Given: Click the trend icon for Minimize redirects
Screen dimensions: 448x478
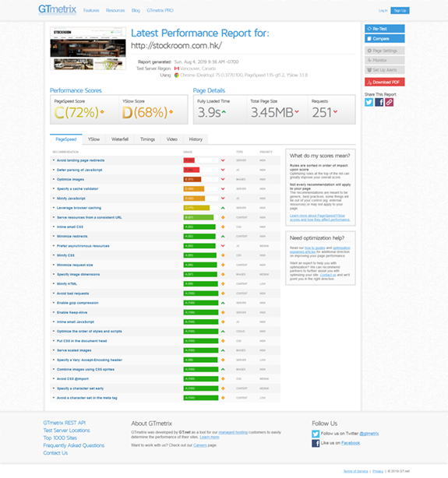Looking at the screenshot, I should (223, 236).
